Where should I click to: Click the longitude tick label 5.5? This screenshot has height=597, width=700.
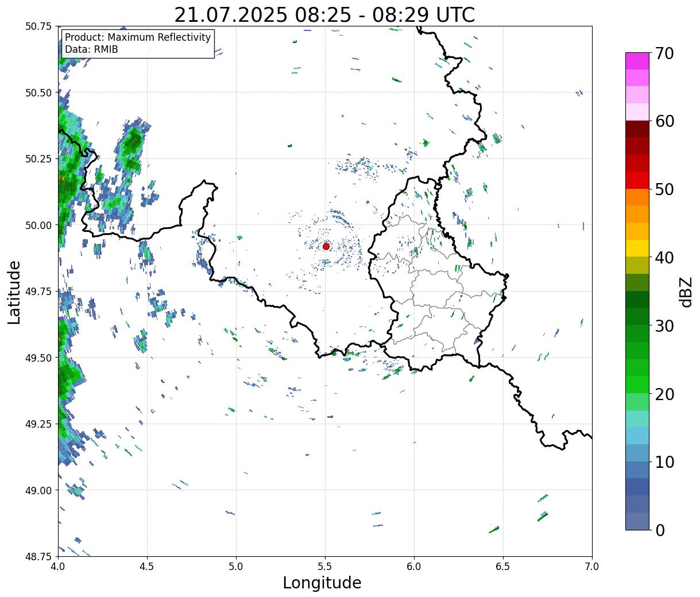coord(325,567)
